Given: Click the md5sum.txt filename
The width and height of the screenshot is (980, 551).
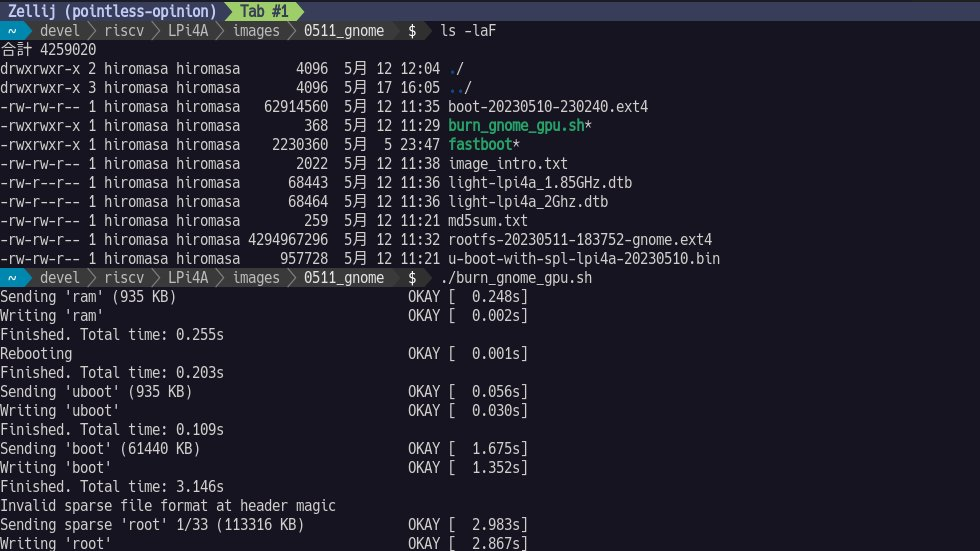Looking at the screenshot, I should [x=488, y=221].
